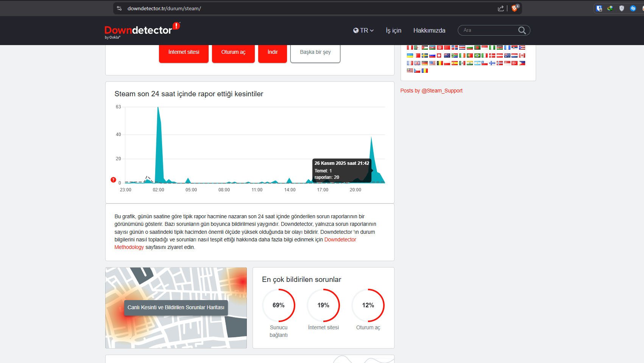Click the red question mark chart help icon

tap(113, 180)
